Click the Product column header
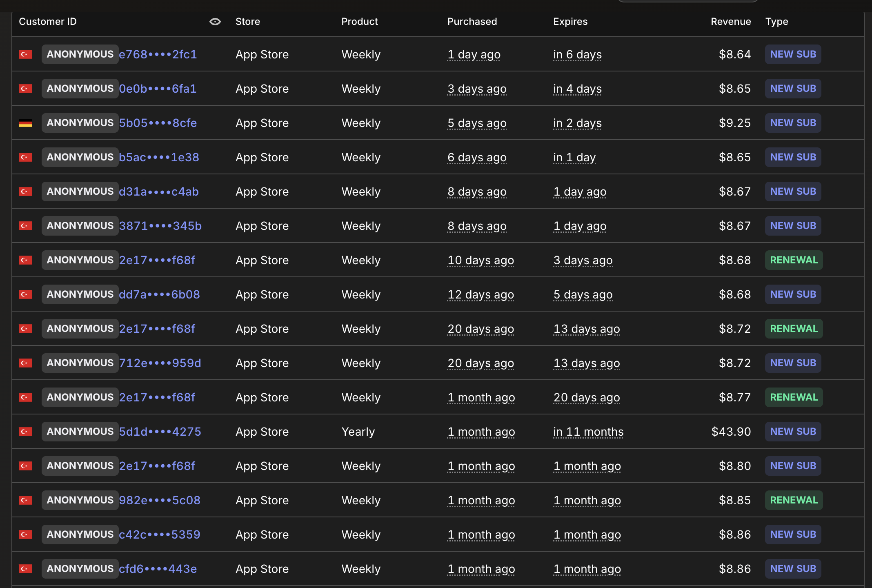Screen dimensions: 872x588 [360, 22]
